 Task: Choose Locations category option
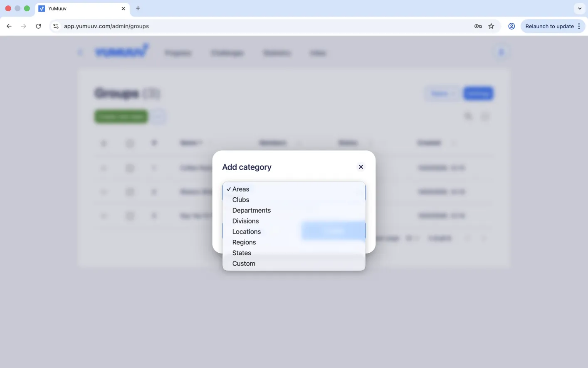click(x=294, y=231)
